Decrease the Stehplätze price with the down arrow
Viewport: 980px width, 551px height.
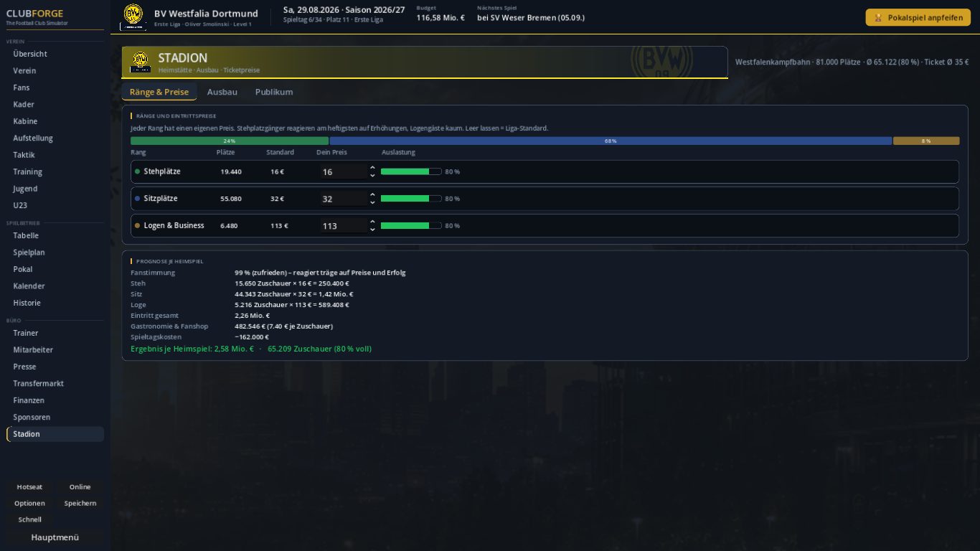(372, 175)
